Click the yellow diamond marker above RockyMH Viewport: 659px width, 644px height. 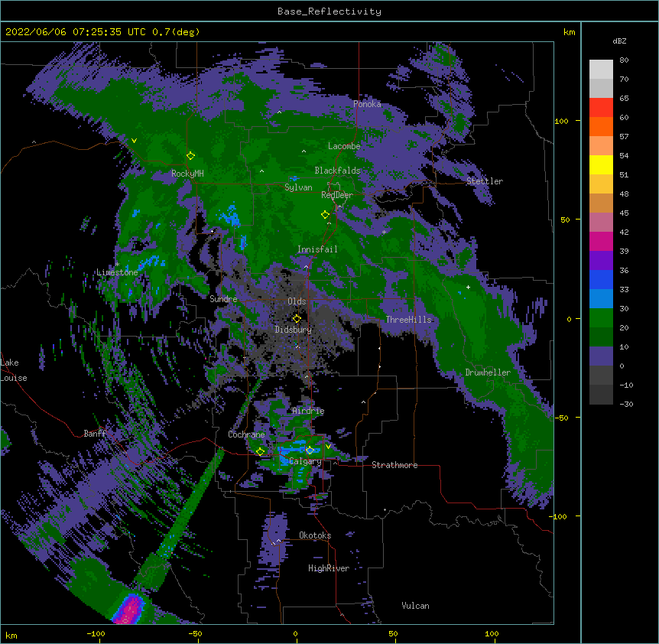coord(191,156)
